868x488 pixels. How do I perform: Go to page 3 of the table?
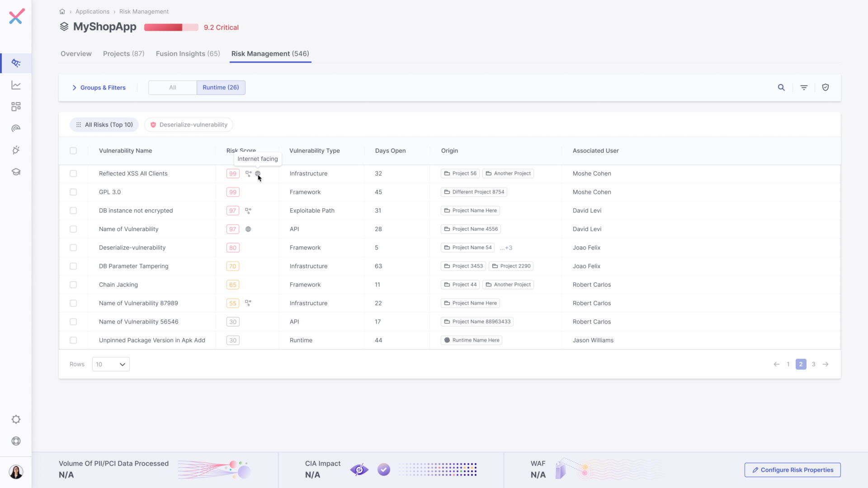813,364
